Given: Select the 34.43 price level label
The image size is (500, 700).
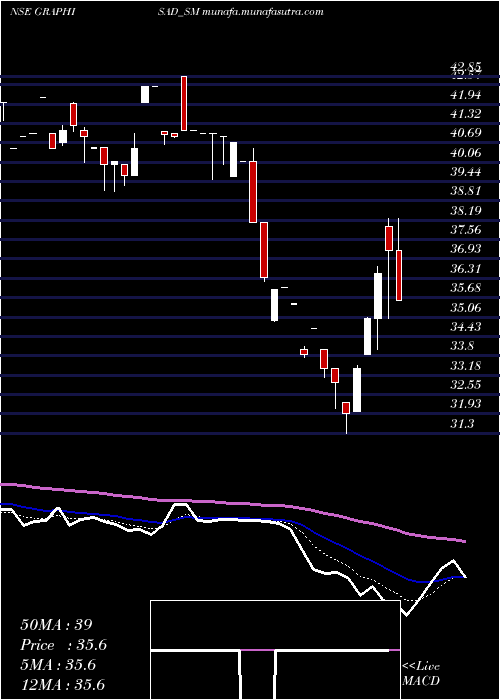Looking at the screenshot, I should 466,327.
